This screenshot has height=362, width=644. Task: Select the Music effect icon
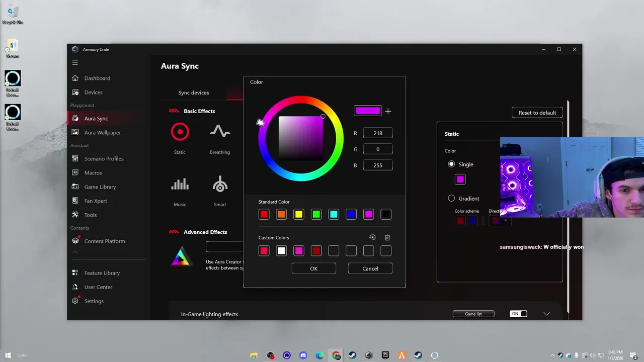pyautogui.click(x=180, y=185)
